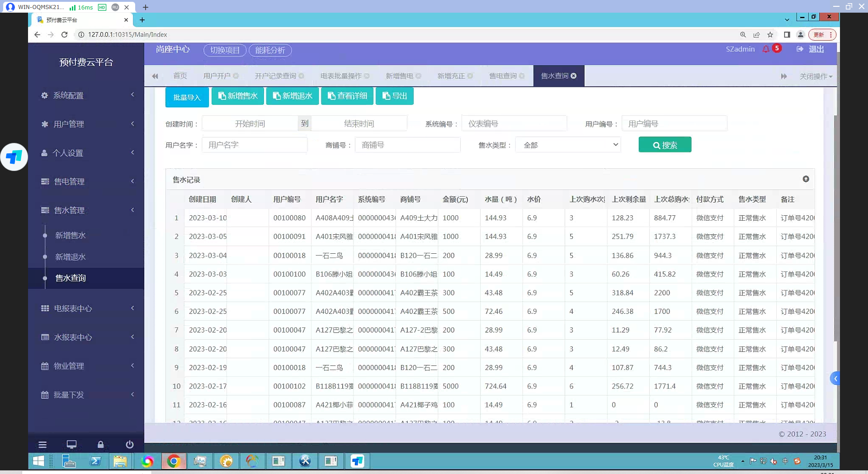Click the notification bell icon
Viewport: 868px width, 474px height.
coord(766,49)
